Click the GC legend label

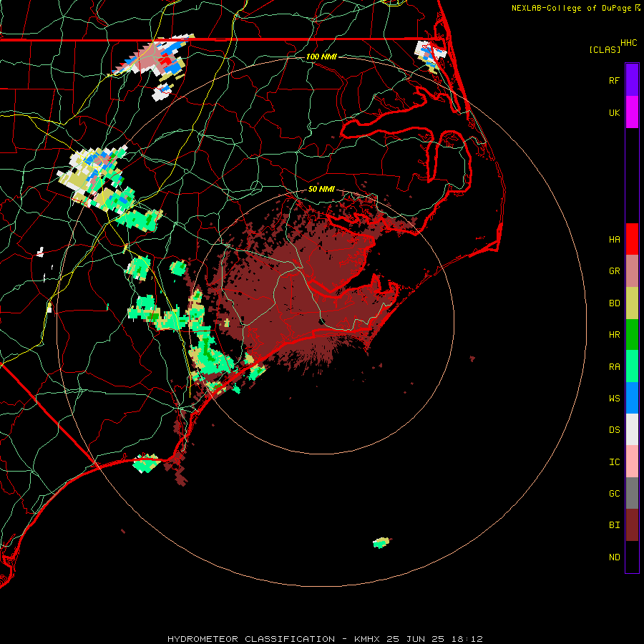614,494
